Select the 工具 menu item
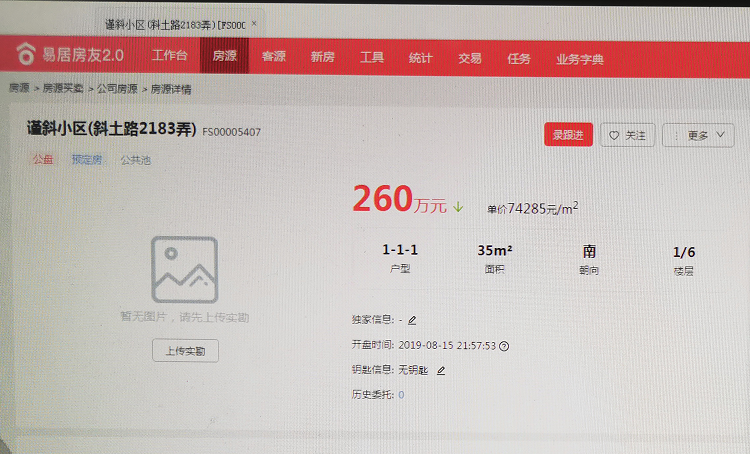This screenshot has width=750, height=454. coord(371,58)
